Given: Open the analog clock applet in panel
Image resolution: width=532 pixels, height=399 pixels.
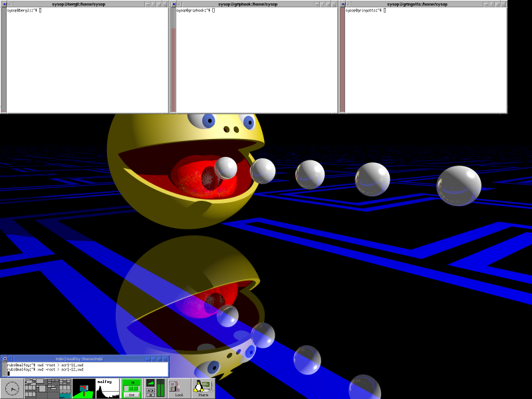Looking at the screenshot, I should [x=12, y=389].
